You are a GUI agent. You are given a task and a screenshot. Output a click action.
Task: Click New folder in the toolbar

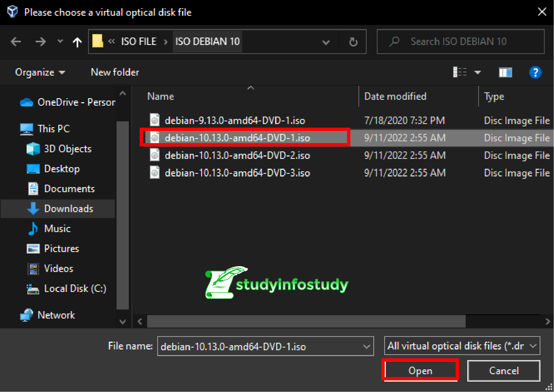115,72
